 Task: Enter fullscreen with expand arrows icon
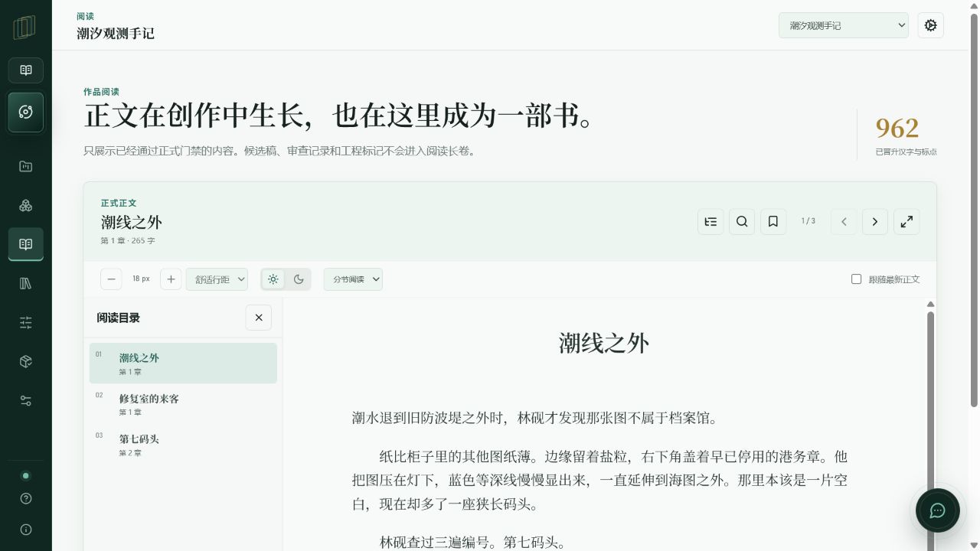tap(906, 221)
